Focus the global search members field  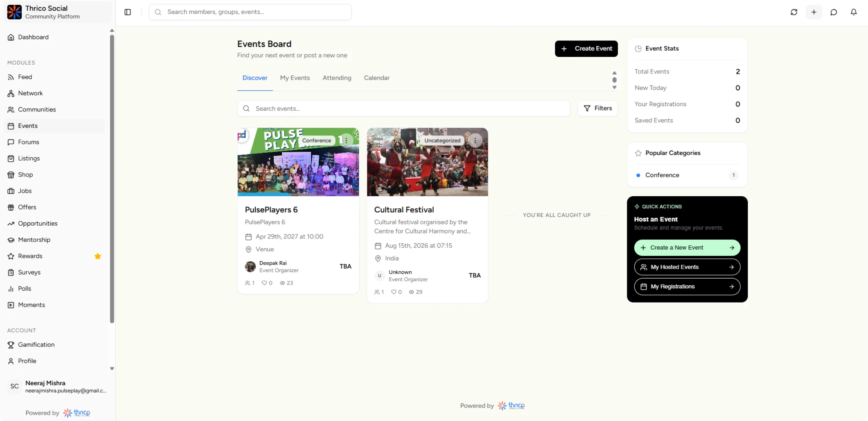click(250, 12)
